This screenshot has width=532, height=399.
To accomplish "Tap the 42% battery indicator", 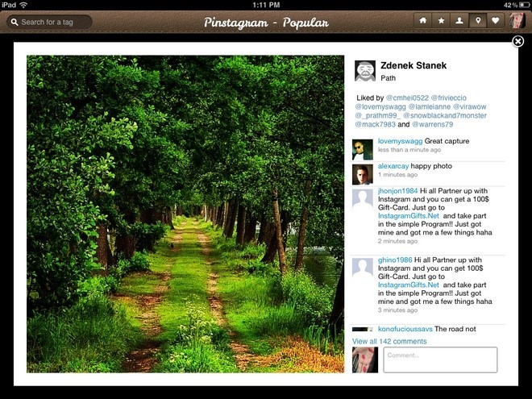I will 516,5.
